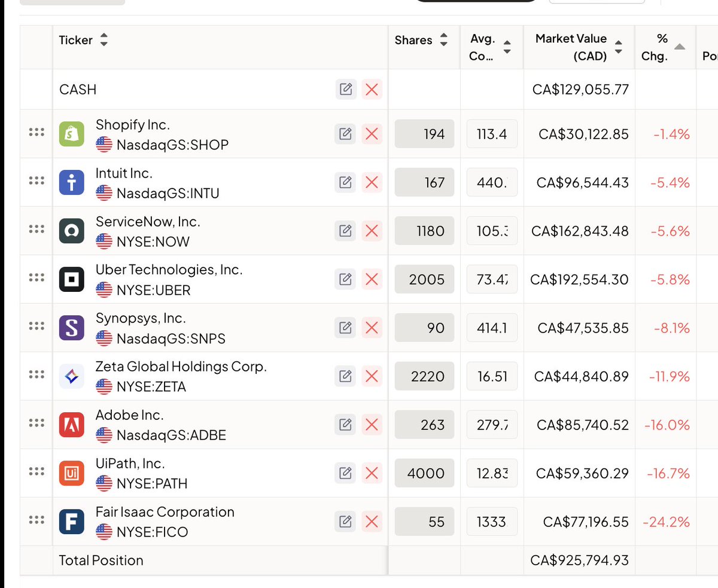Grab the Intuit row drag handle
The width and height of the screenshot is (718, 588).
(36, 181)
